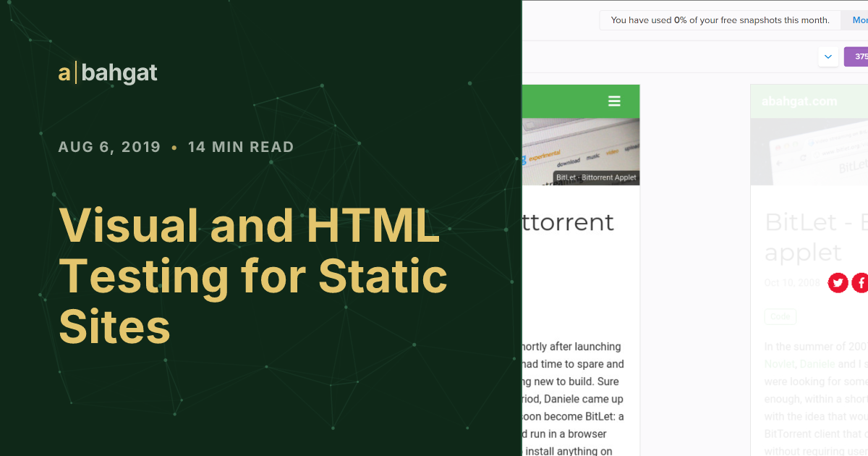This screenshot has height=456, width=868.
Task: Click the purple 375 width button
Action: (x=856, y=56)
